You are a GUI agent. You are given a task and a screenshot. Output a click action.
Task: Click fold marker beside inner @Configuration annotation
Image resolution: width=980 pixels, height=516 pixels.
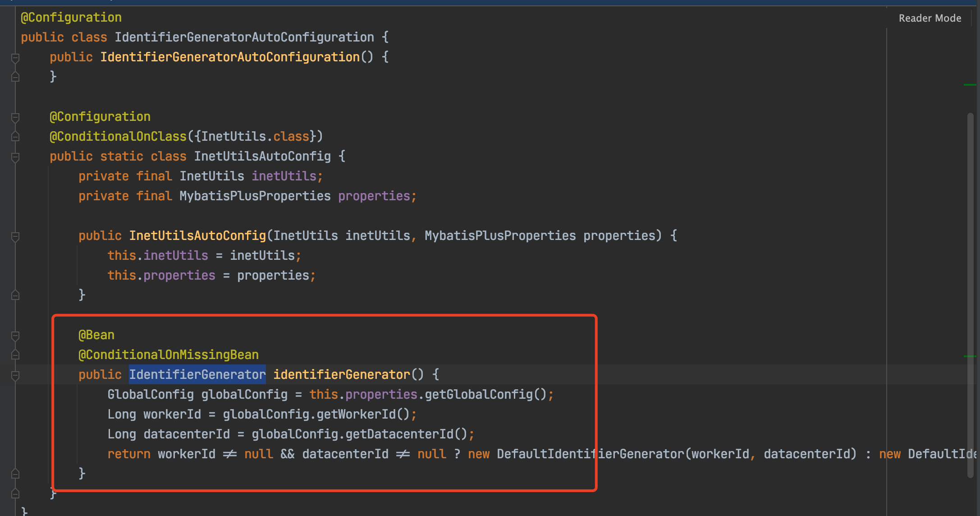[15, 117]
